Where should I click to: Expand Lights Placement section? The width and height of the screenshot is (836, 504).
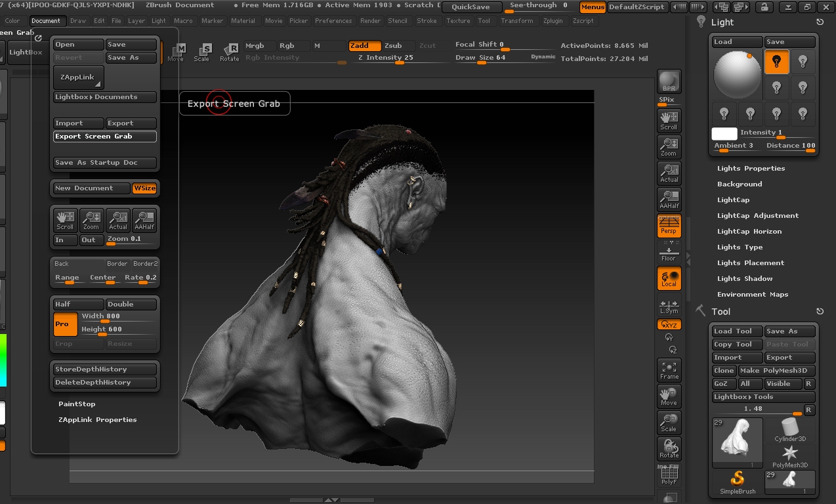[x=751, y=263]
